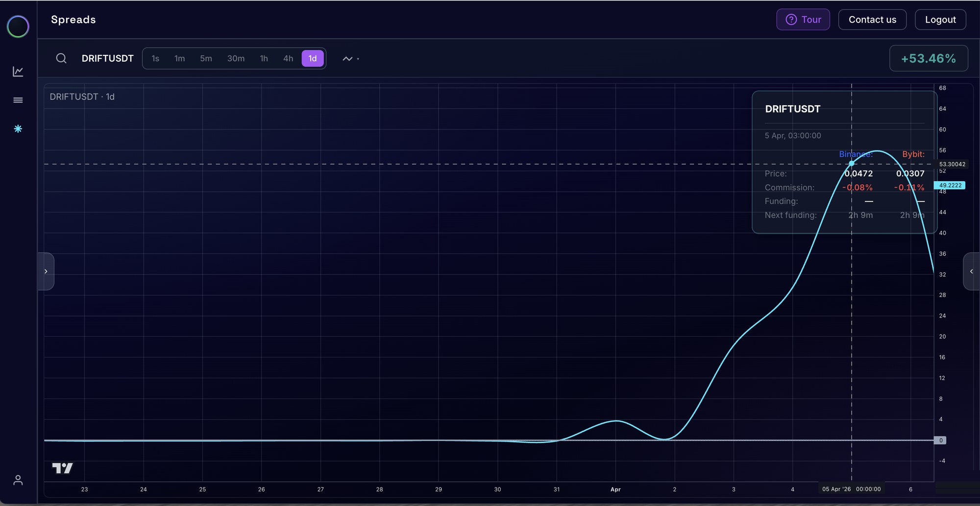
Task: Click the Bybit price 0.0307 in the tooltip
Action: [910, 173]
